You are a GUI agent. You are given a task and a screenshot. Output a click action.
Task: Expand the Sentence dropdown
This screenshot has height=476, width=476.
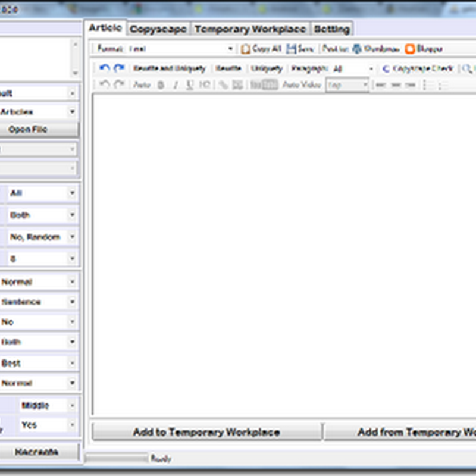pyautogui.click(x=39, y=302)
